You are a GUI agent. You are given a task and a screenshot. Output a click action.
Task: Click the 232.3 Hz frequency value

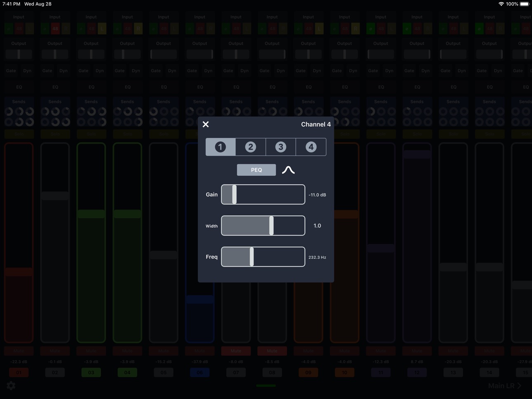tap(317, 257)
